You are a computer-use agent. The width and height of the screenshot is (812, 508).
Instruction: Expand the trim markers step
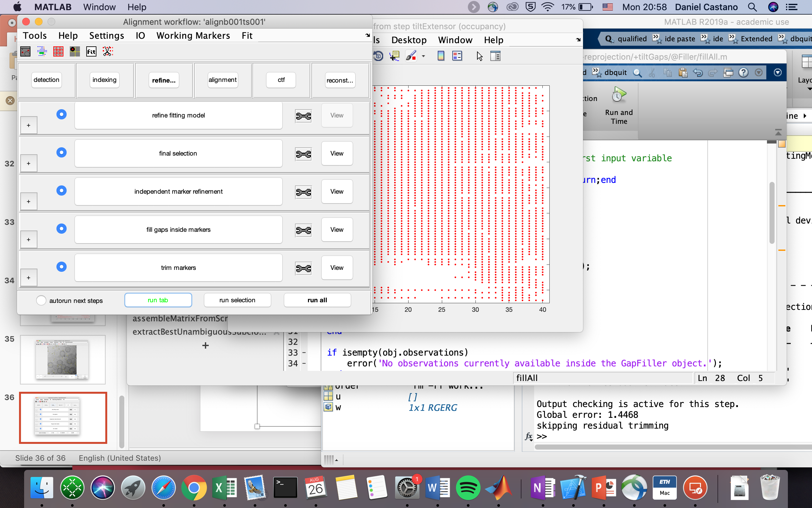[29, 278]
